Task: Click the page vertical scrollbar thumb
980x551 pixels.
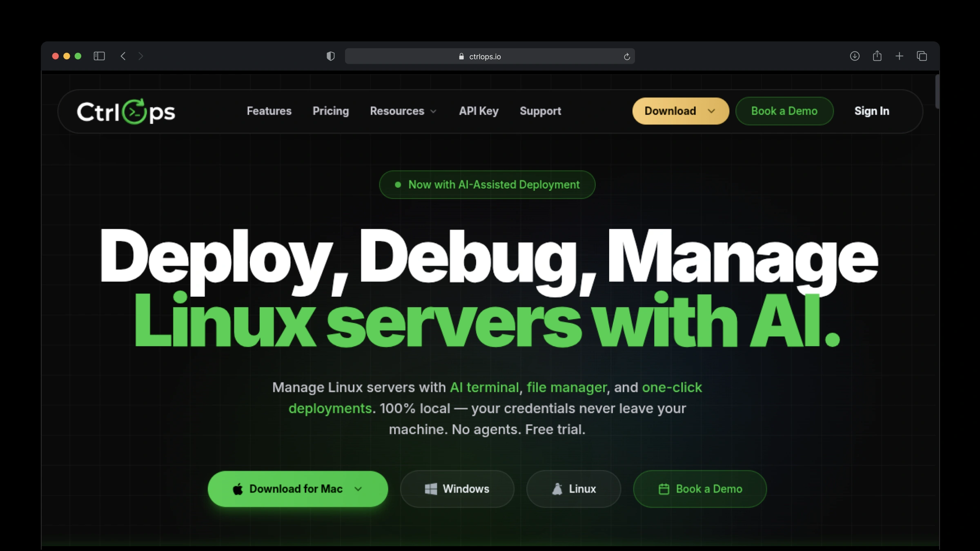Action: click(937, 91)
